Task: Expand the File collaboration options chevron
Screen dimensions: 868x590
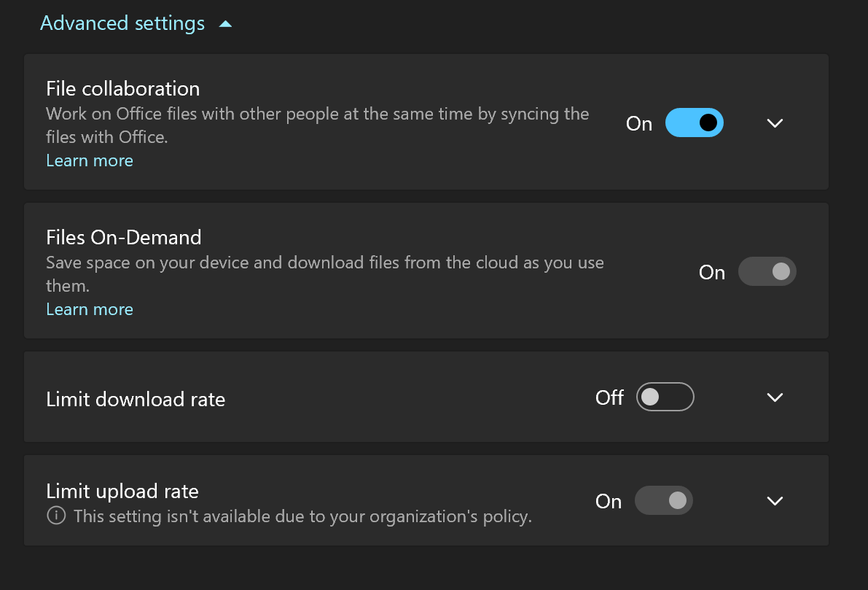Action: coord(775,123)
